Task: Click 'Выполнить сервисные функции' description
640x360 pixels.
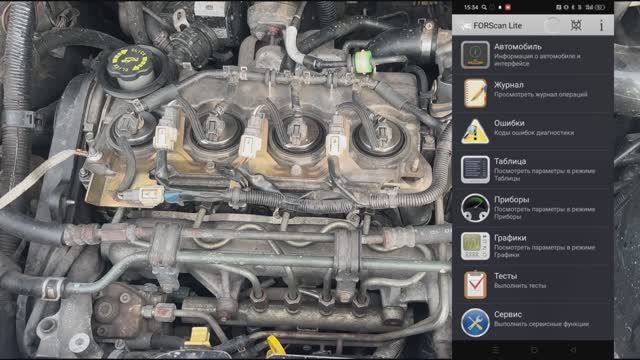Action: coord(541,324)
